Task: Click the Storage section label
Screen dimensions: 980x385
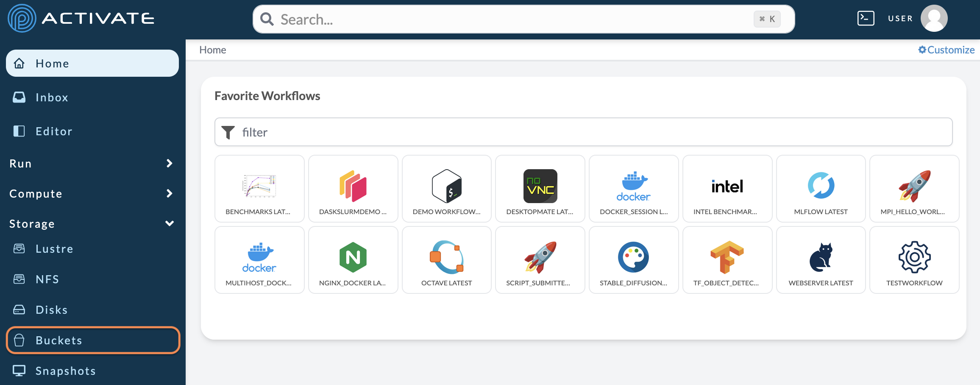Action: coord(32,224)
